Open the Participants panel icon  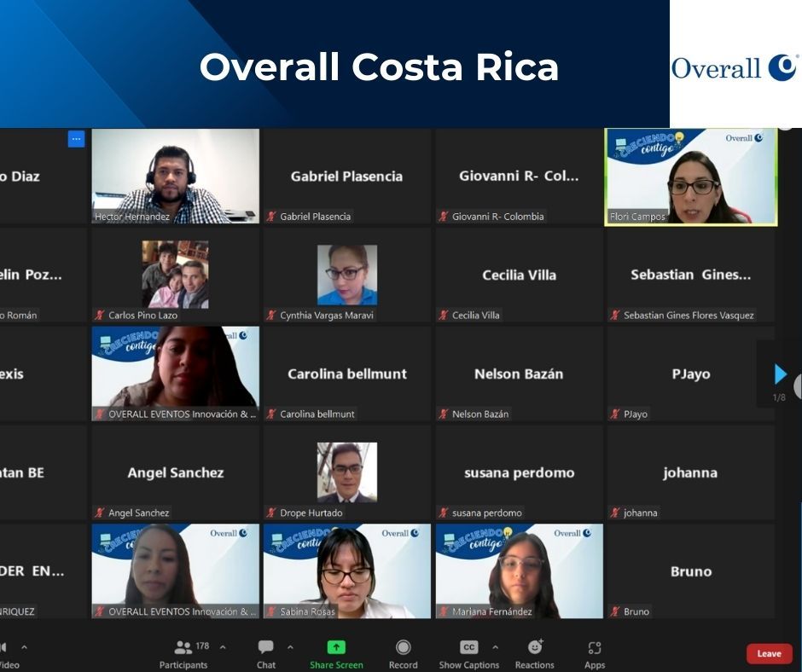tap(183, 647)
